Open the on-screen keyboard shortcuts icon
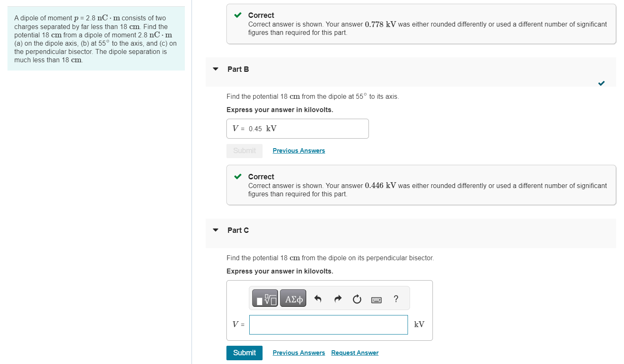Screen dimensions: 624x364 tap(376, 299)
